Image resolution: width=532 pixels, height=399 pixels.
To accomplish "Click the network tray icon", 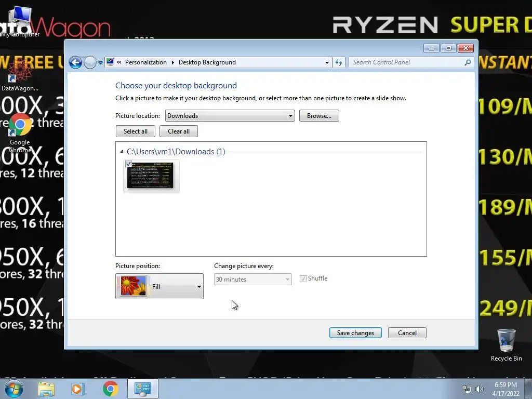I will pos(467,389).
